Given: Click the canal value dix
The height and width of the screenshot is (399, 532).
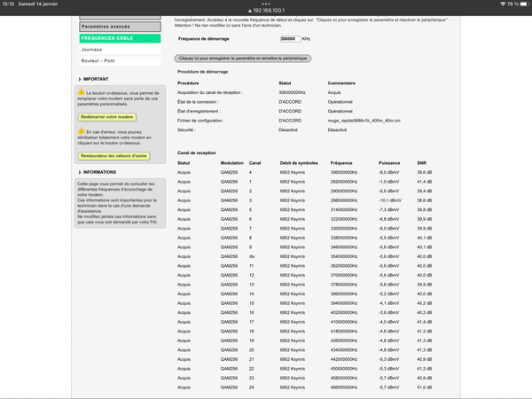Looking at the screenshot, I should click(252, 256).
